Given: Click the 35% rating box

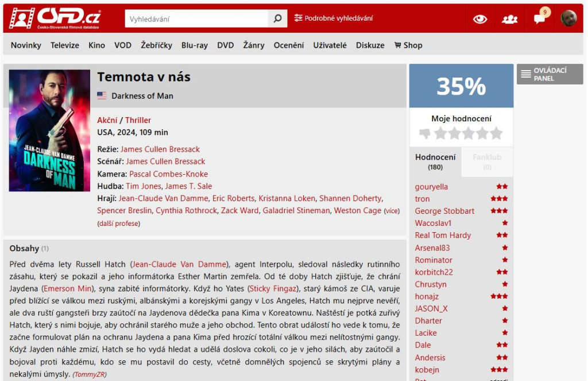Looking at the screenshot, I should [x=461, y=86].
